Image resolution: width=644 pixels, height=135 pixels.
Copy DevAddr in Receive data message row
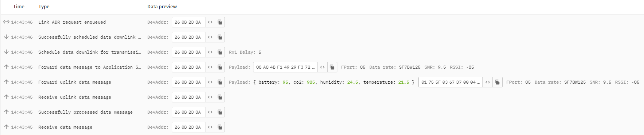coord(220,127)
